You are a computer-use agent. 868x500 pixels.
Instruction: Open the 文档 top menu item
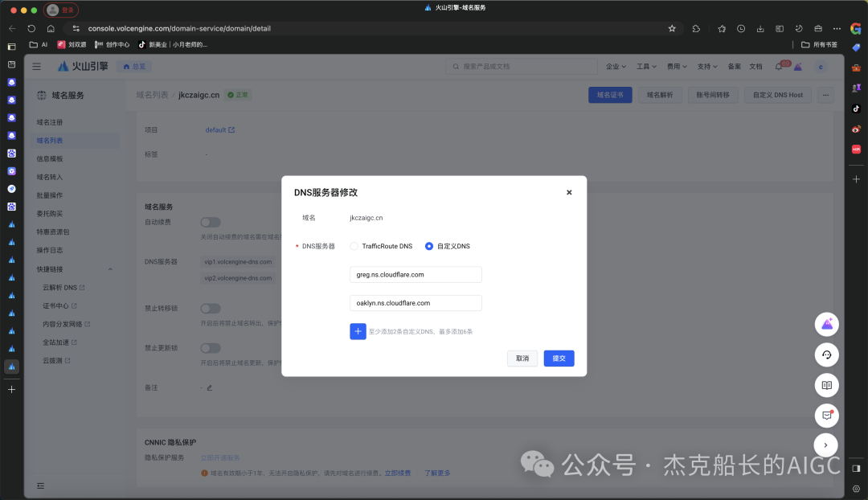[x=755, y=67]
